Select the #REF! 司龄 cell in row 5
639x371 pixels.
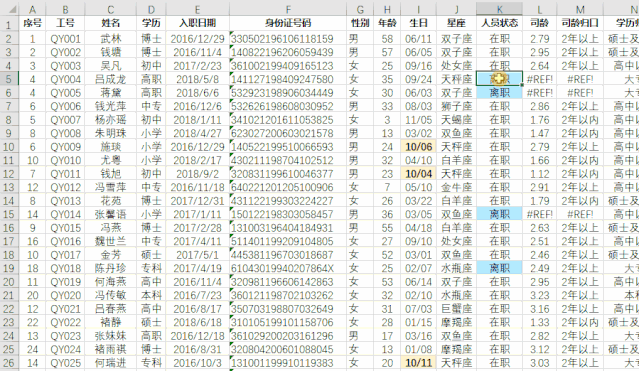(x=540, y=79)
